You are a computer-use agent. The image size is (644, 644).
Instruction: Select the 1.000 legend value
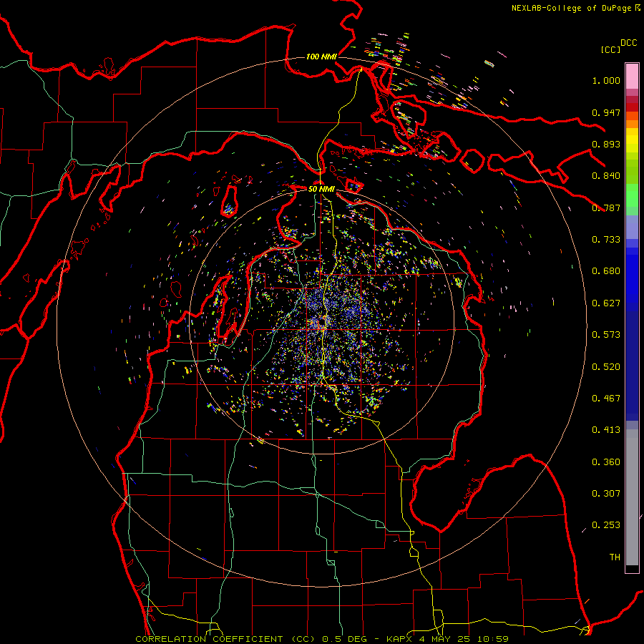606,80
